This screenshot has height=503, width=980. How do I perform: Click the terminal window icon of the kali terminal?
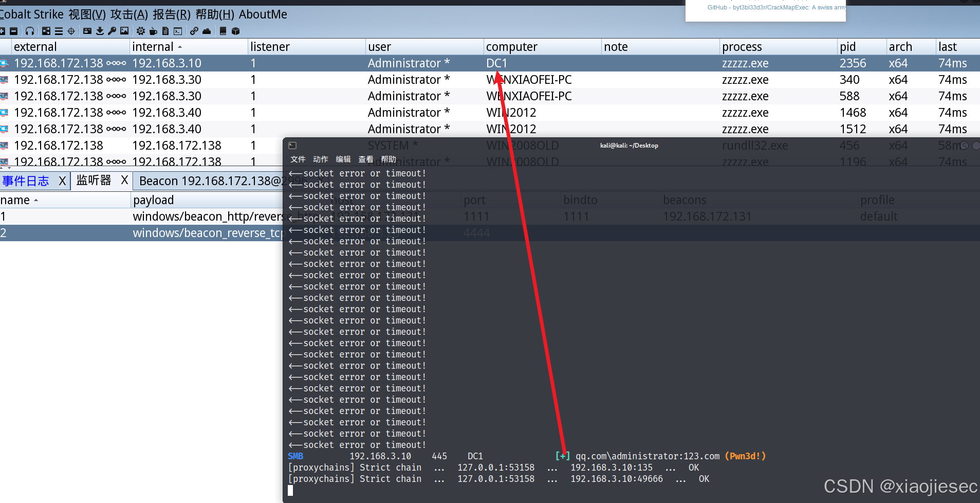pyautogui.click(x=292, y=146)
